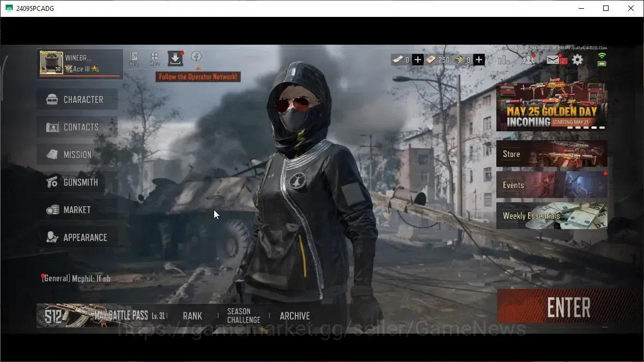Screen dimensions: 644x362
Task: Click the Contacts ID card icon
Action: [x=52, y=128]
